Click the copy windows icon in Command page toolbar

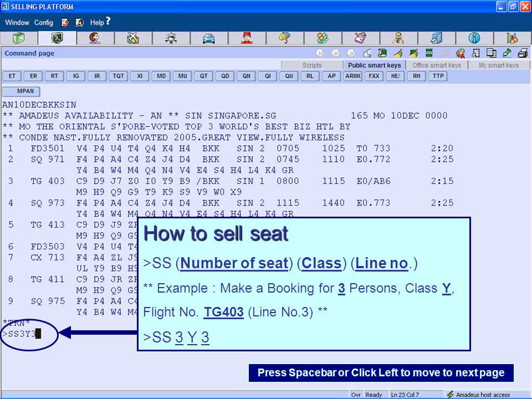491,53
